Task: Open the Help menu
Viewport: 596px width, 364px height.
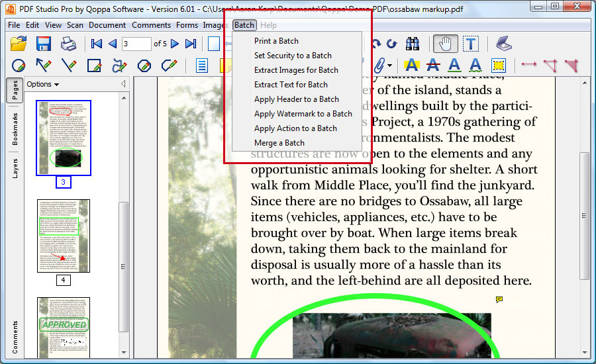Action: pyautogui.click(x=268, y=25)
